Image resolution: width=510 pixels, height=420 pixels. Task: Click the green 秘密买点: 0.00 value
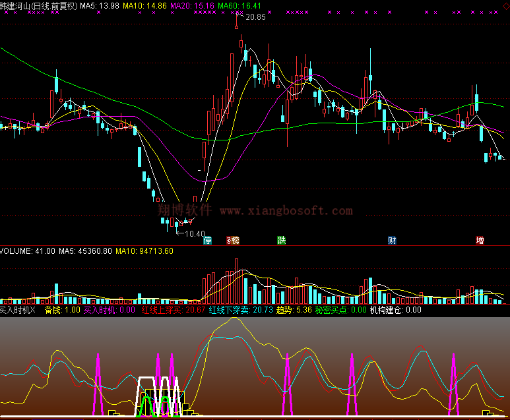pyautogui.click(x=341, y=310)
